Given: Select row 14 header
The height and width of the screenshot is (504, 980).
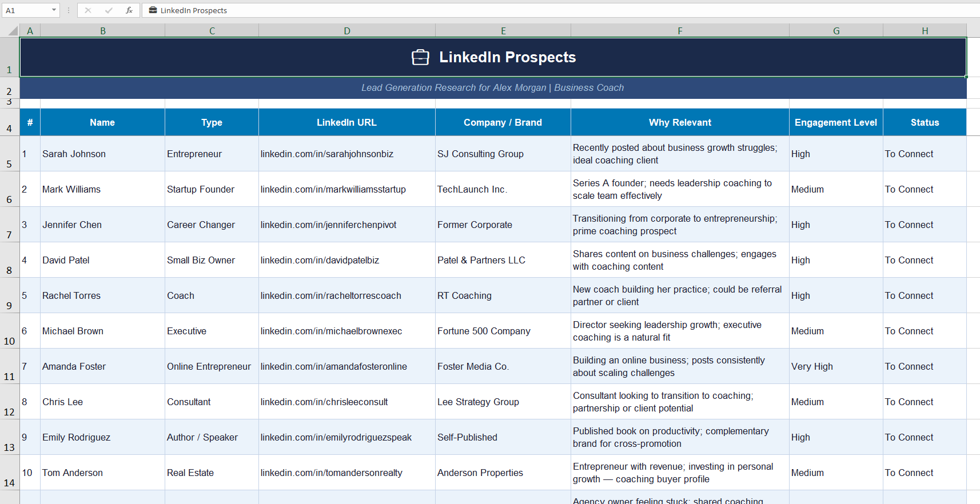Looking at the screenshot, I should [9, 473].
